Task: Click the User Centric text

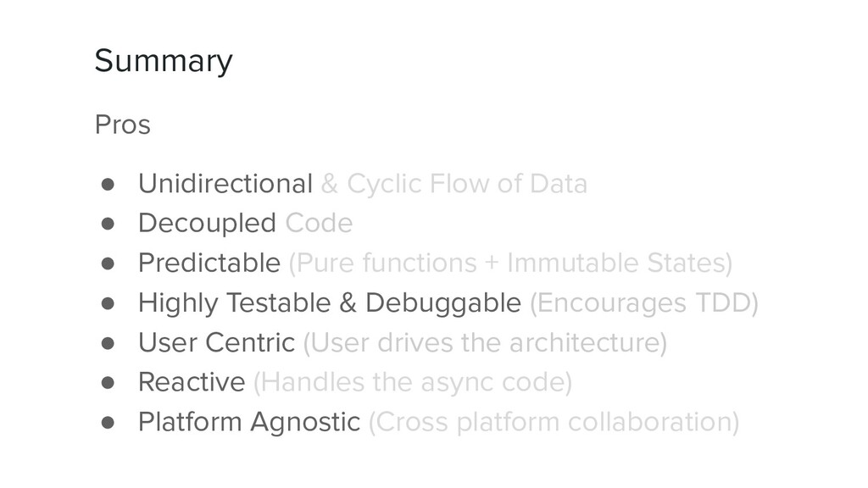Action: pyautogui.click(x=216, y=342)
